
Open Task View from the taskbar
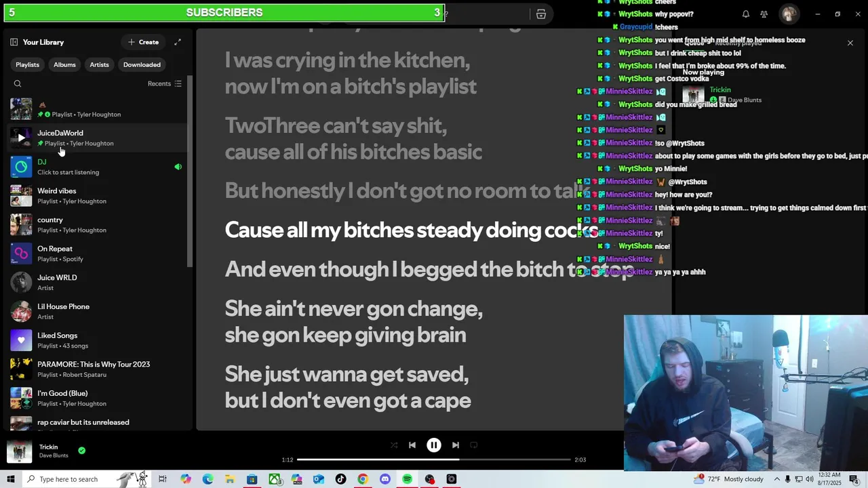pos(163,479)
